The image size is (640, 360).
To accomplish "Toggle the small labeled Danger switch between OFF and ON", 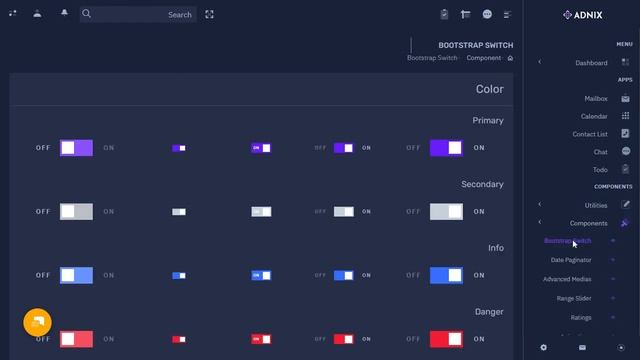I will [x=344, y=339].
